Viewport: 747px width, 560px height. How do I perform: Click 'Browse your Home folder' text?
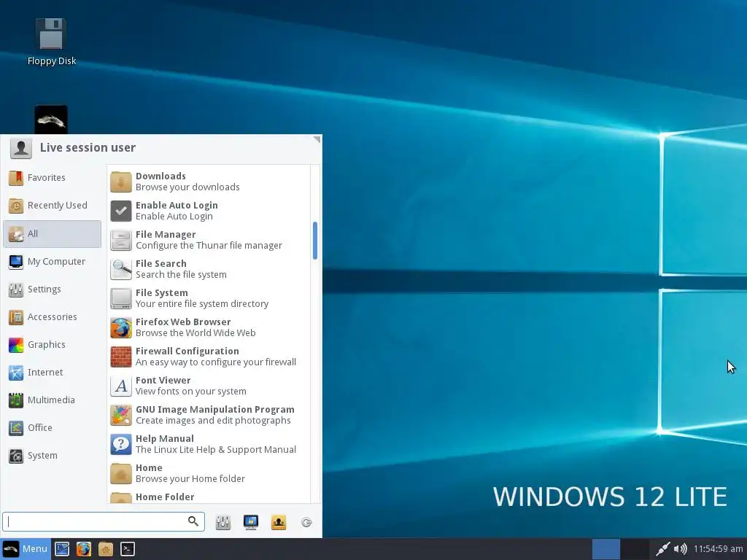click(x=190, y=478)
